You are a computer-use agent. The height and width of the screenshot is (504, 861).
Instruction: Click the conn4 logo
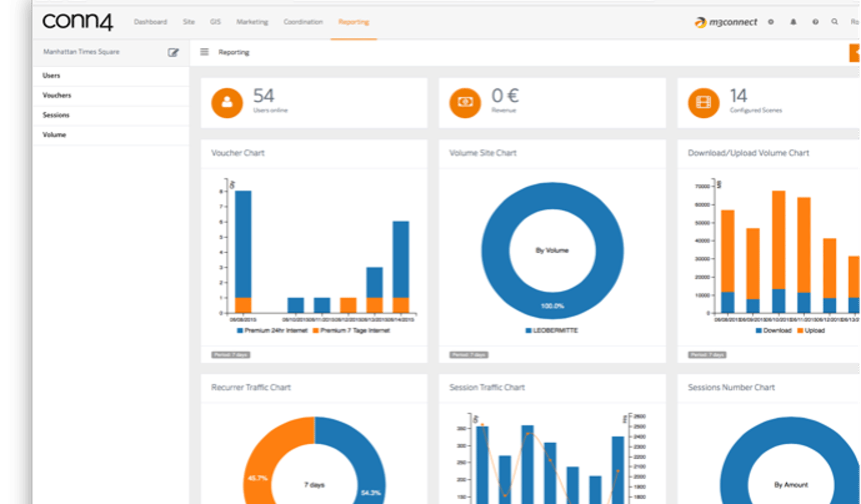click(x=77, y=22)
